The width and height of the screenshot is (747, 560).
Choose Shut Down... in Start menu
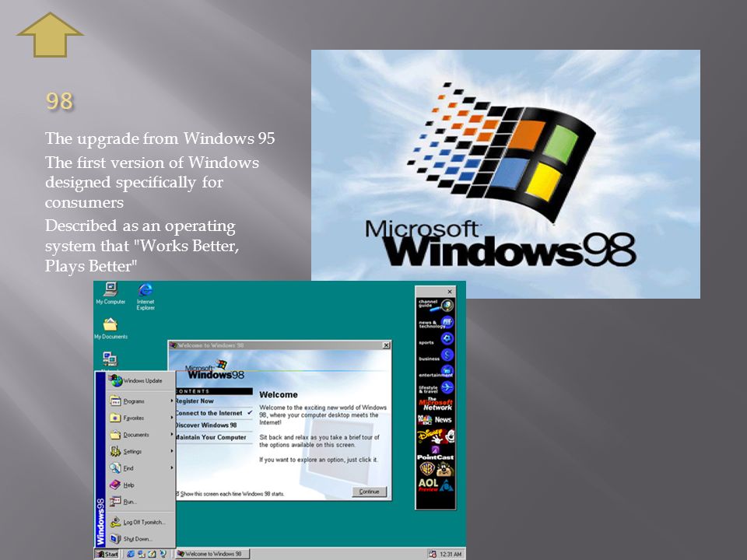coord(141,538)
